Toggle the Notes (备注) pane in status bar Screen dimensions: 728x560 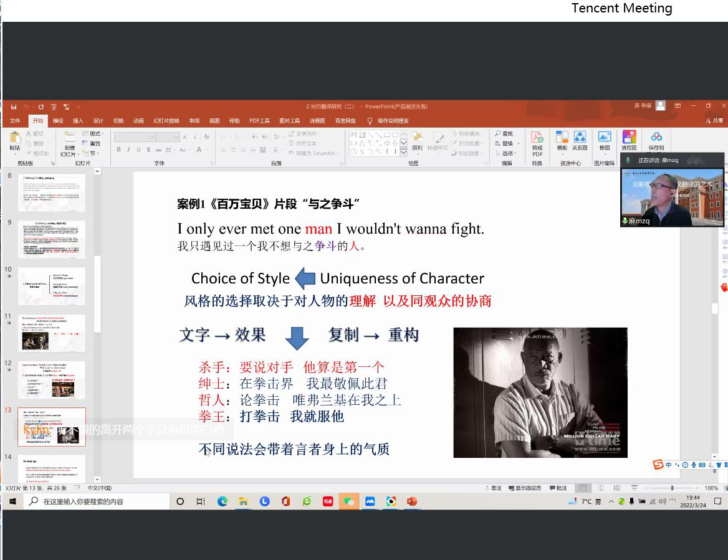(493, 488)
